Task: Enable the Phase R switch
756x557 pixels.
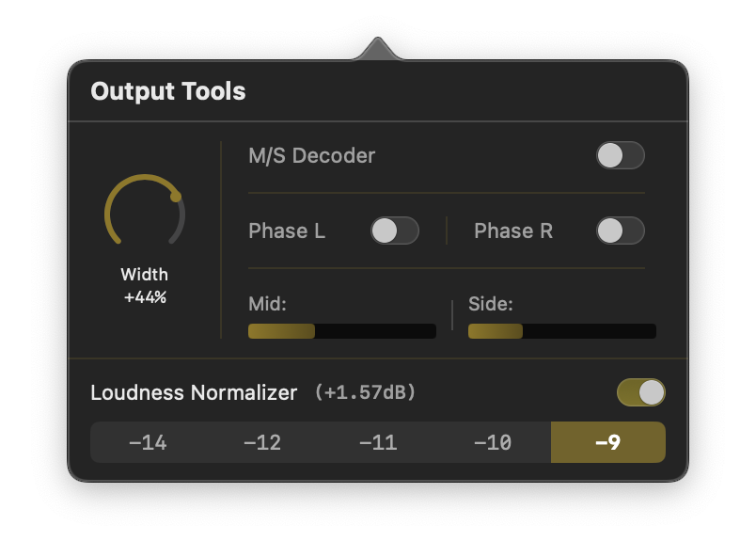Action: pos(620,231)
